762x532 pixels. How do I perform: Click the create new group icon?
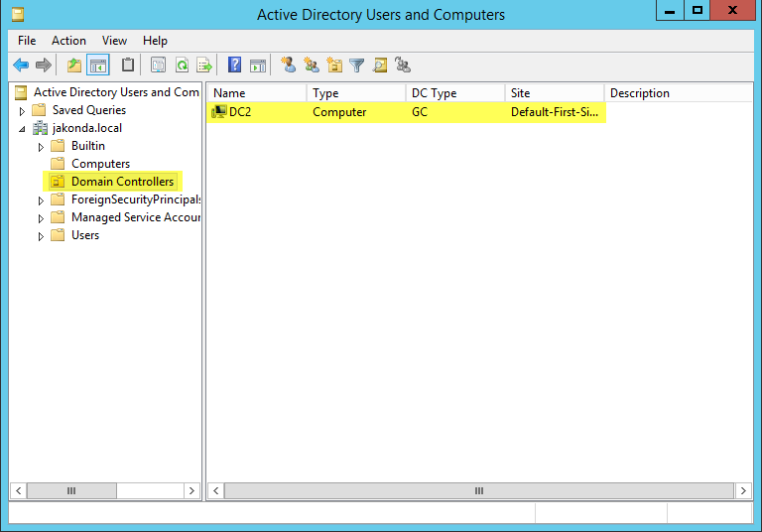(312, 66)
